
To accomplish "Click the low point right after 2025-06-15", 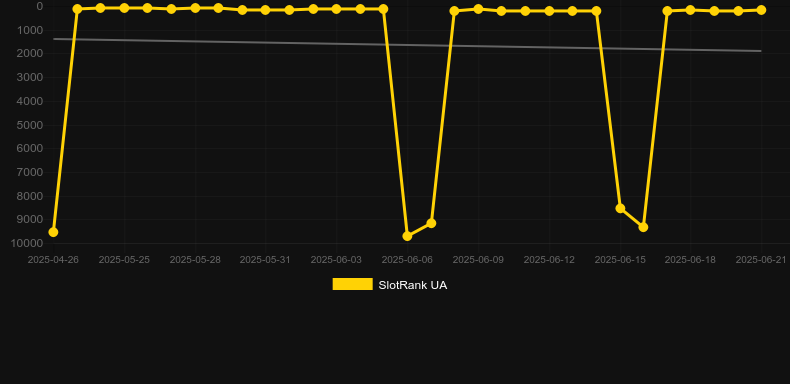I will point(643,227).
